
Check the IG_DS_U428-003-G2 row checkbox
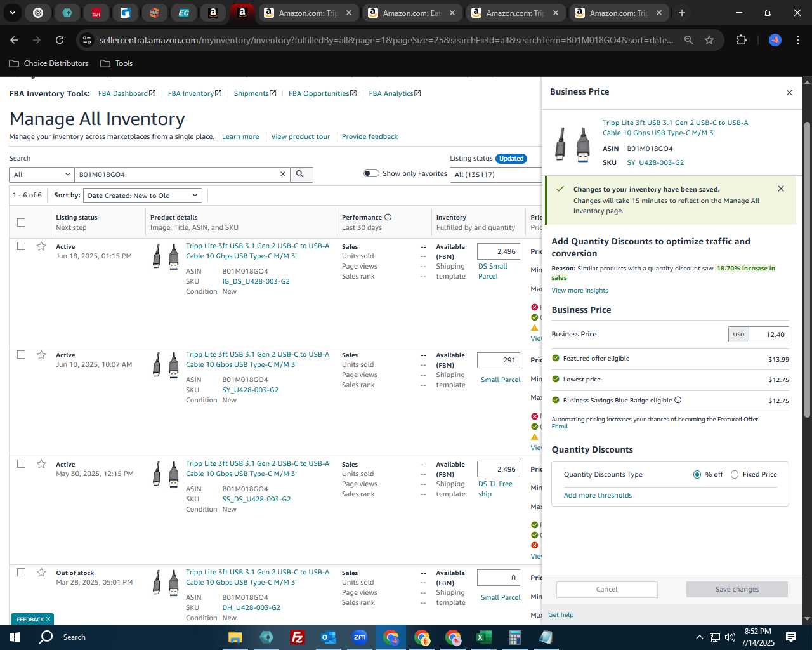click(21, 246)
